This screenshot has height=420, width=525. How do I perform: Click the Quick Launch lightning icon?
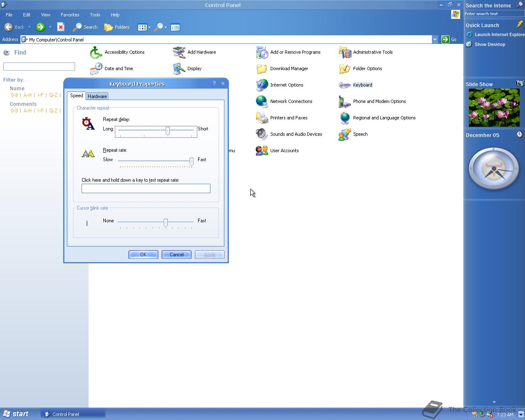520,25
